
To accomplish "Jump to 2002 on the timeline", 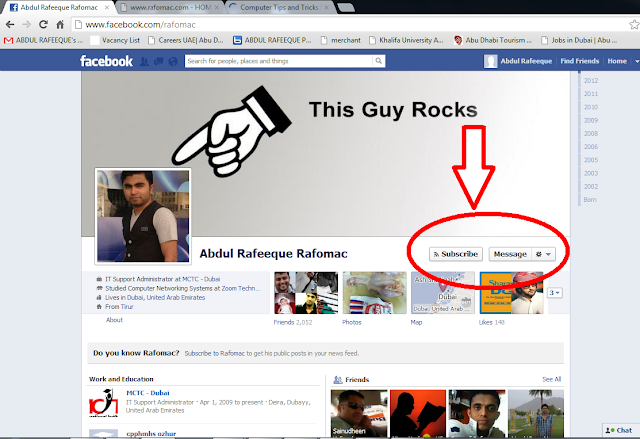I will (591, 186).
